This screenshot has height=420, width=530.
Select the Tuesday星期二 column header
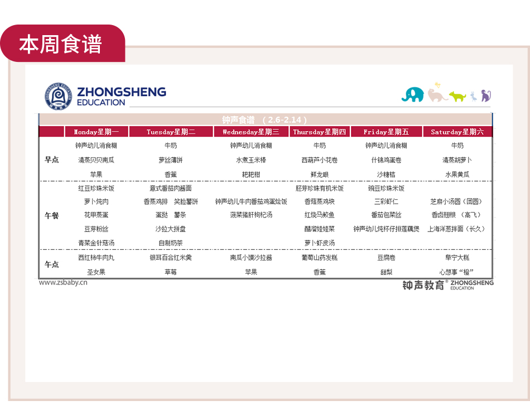(x=171, y=132)
